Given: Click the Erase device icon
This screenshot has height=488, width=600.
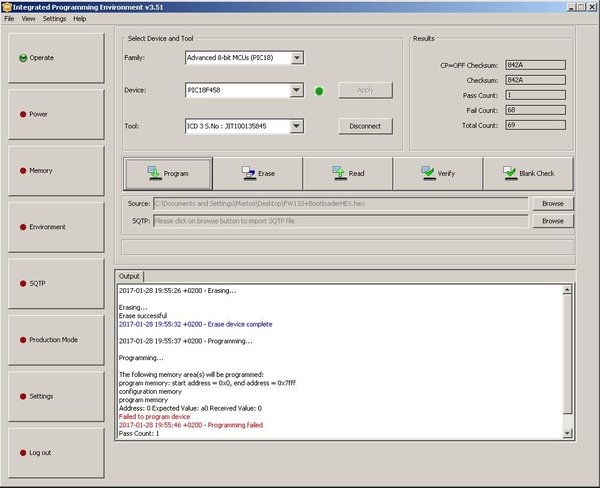Looking at the screenshot, I should 249,173.
